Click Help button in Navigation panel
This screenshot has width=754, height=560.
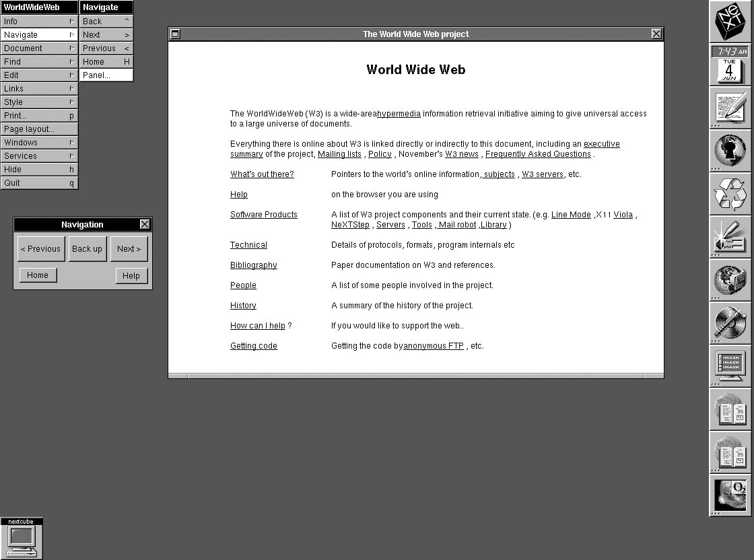(131, 275)
